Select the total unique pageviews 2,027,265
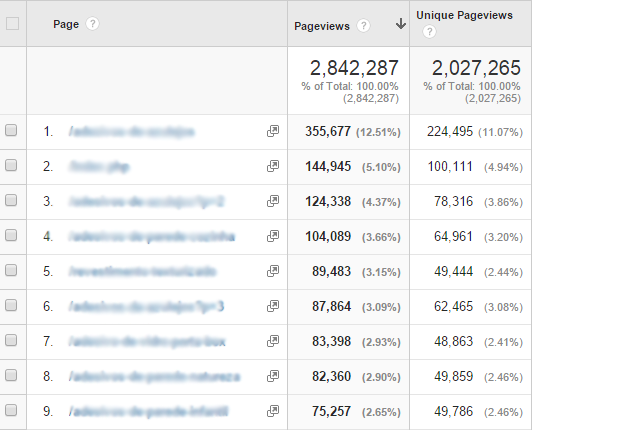Image resolution: width=629 pixels, height=430 pixels. (476, 68)
